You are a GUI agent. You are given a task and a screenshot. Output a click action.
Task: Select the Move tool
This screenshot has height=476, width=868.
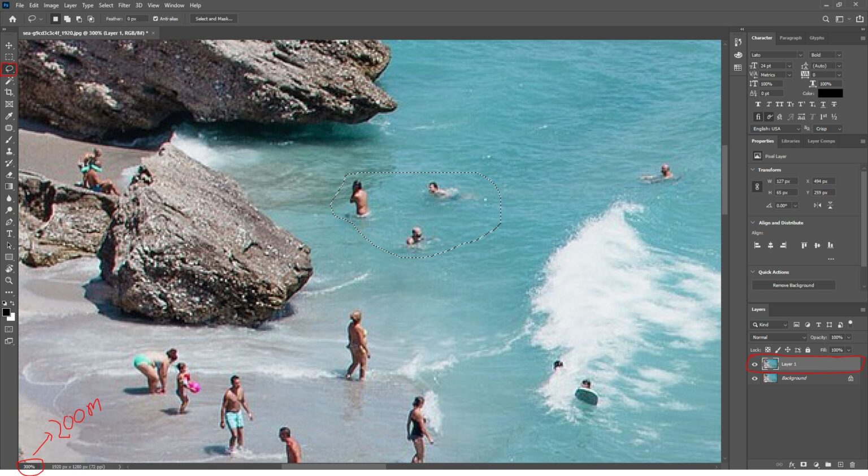9,45
